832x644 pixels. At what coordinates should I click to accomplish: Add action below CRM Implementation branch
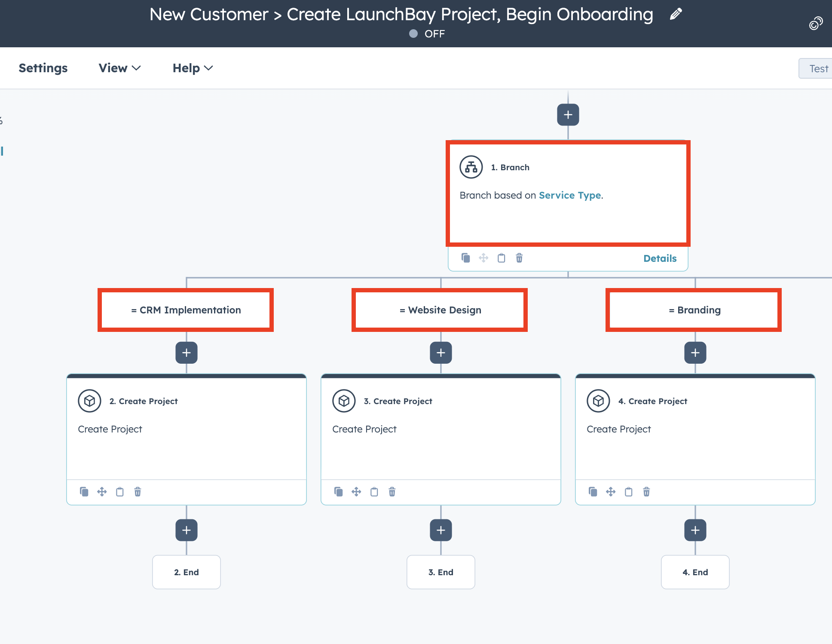coord(187,353)
